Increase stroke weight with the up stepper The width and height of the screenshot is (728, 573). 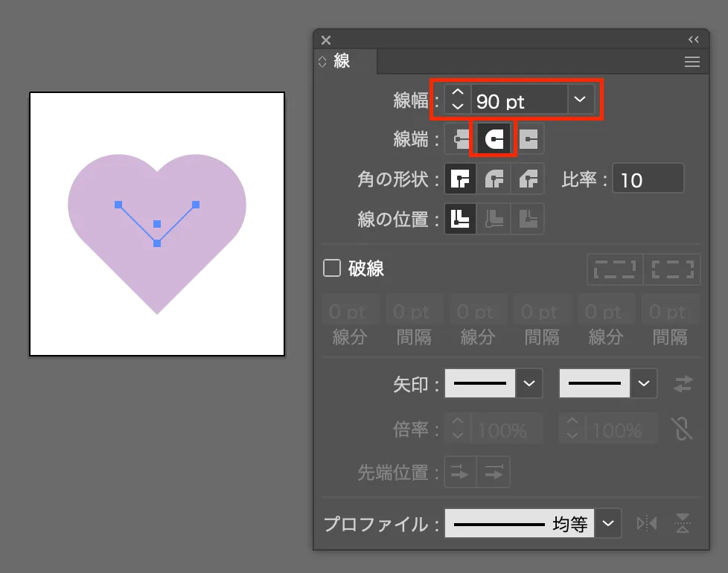457,94
